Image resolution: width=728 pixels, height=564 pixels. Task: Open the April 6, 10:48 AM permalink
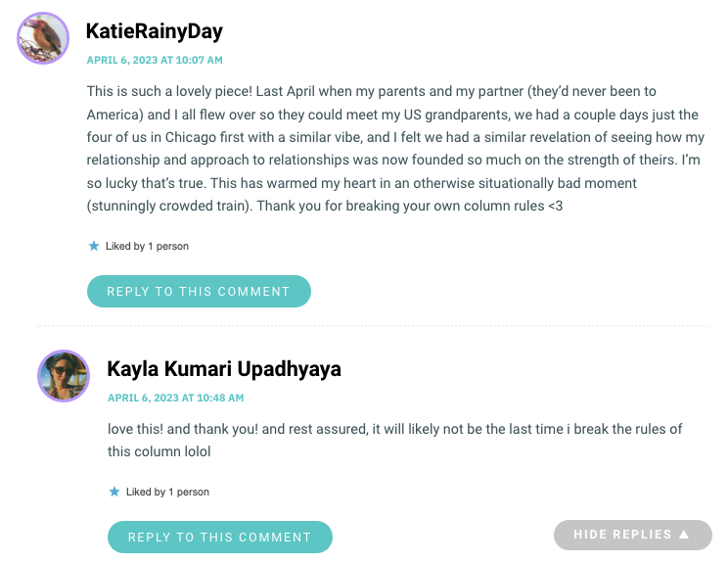pos(175,398)
